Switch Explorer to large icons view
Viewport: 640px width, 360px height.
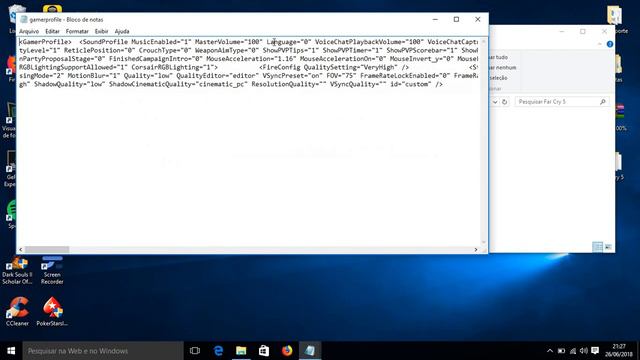tap(608, 247)
